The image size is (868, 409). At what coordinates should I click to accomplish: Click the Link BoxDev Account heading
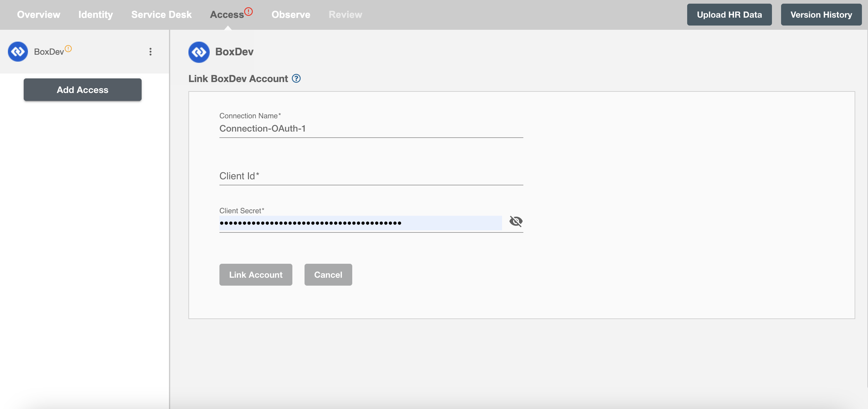coord(238,78)
